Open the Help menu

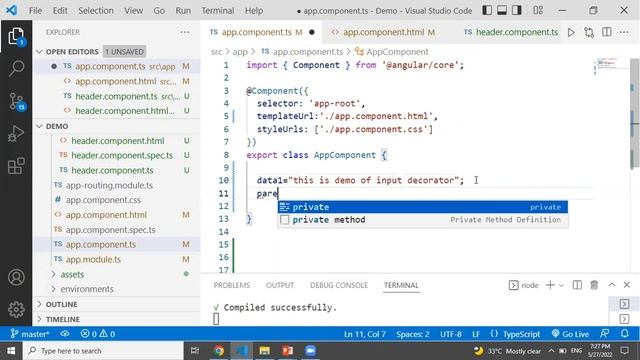pos(254,11)
